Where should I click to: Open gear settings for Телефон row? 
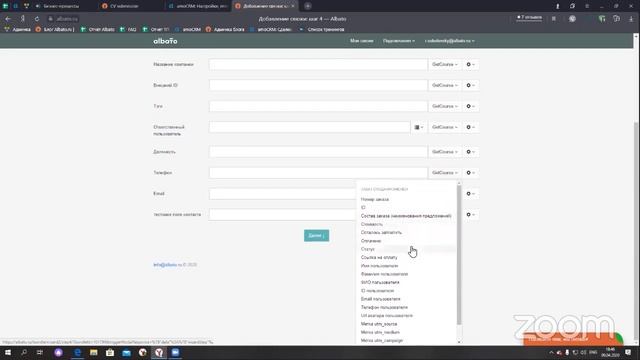470,173
